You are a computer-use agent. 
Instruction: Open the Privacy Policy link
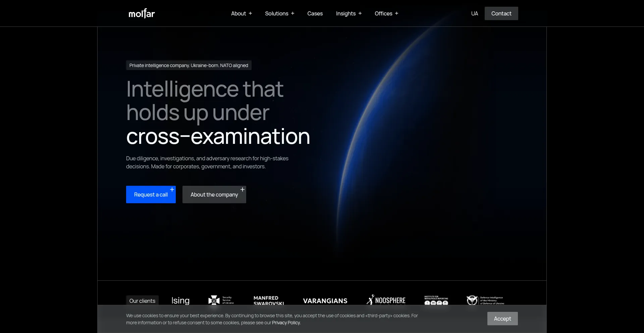(x=286, y=323)
